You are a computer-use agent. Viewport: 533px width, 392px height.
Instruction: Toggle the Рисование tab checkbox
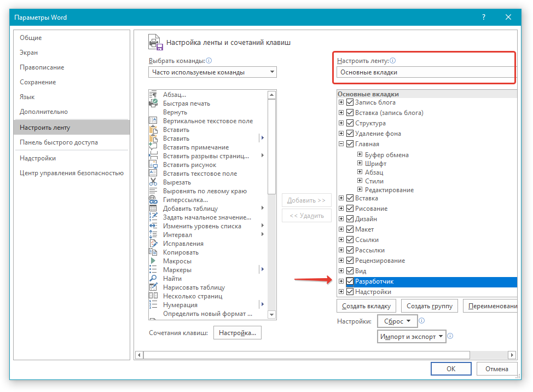[x=350, y=209]
